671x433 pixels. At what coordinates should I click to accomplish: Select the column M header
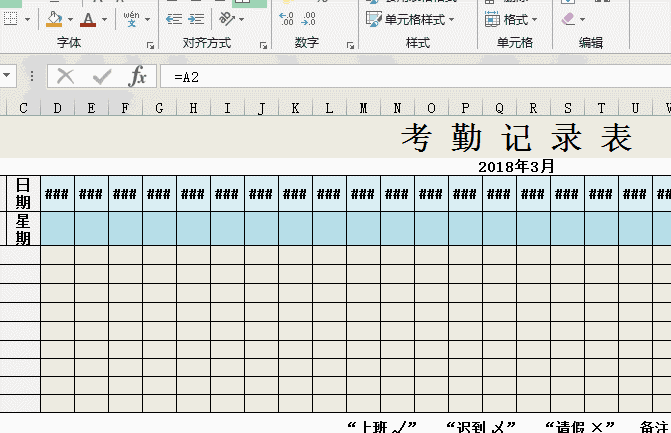click(363, 108)
